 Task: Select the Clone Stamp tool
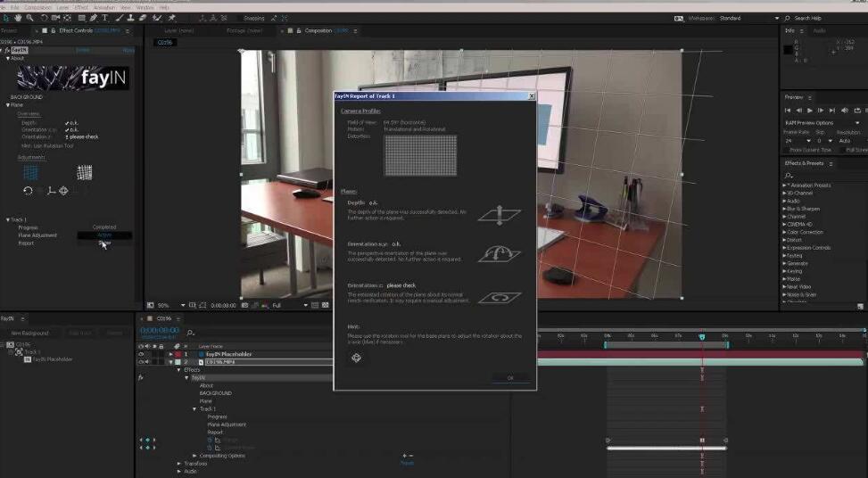130,18
